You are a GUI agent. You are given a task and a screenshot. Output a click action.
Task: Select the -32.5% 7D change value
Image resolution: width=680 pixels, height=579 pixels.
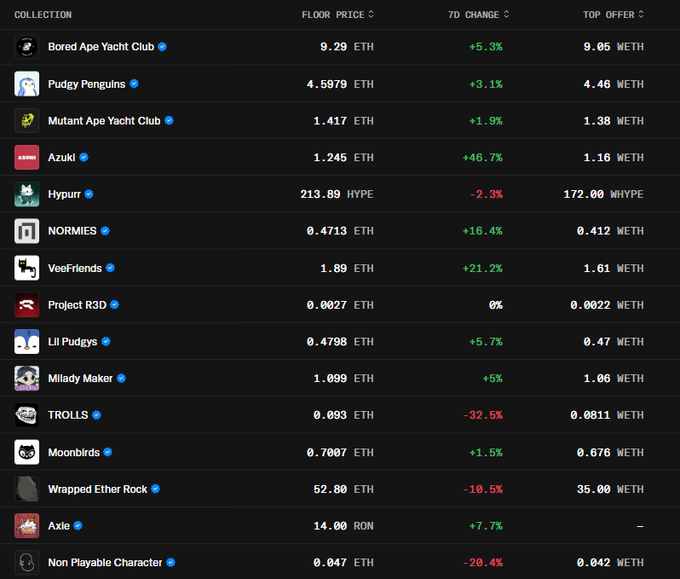[x=483, y=415]
